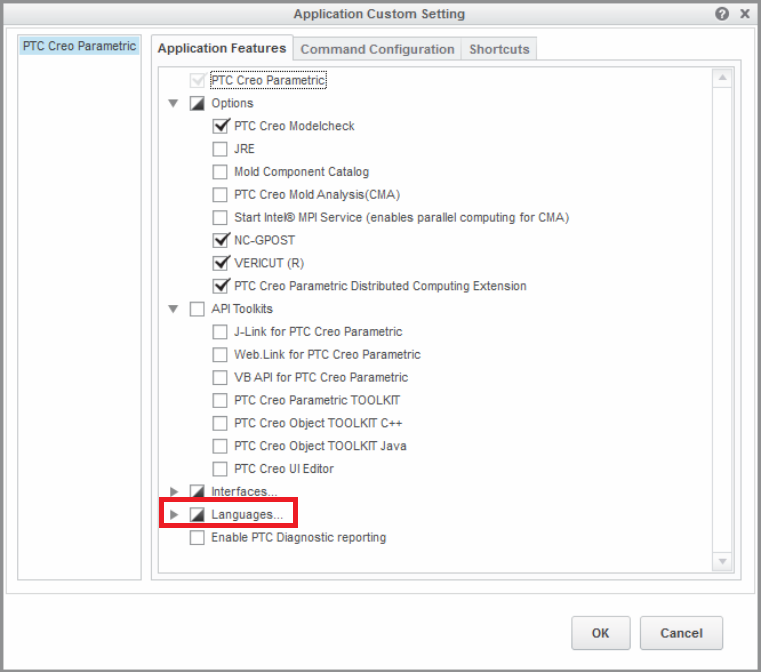Check PTC Creo Parametric TOOLKIT

coord(220,400)
